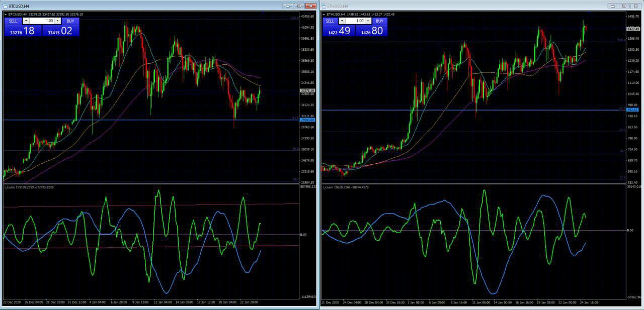Click the 42455.60 price scale label
The height and width of the screenshot is (310, 644).
307,17
